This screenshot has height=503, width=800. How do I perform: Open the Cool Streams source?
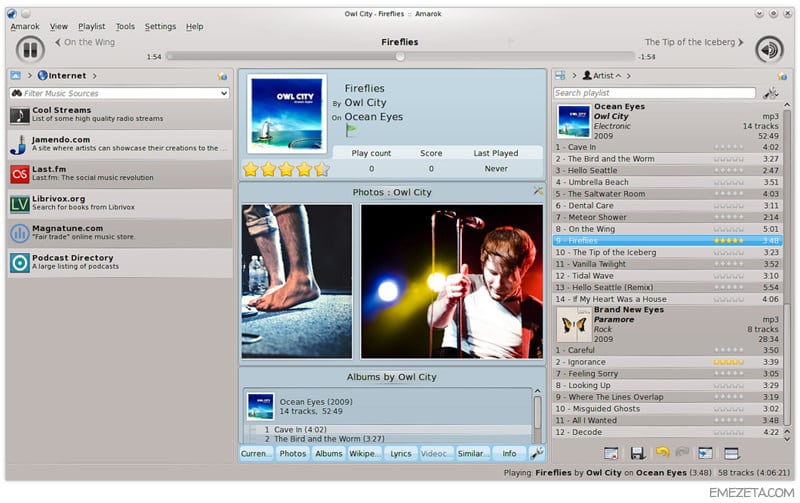coord(120,114)
